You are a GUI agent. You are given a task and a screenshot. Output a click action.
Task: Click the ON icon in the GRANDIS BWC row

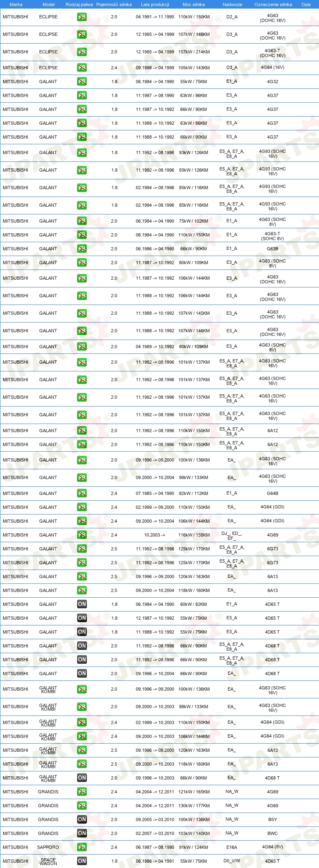tap(82, 833)
